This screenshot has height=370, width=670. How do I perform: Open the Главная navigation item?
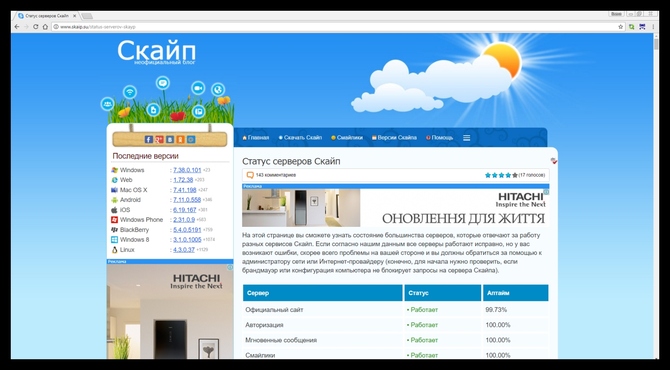point(256,138)
